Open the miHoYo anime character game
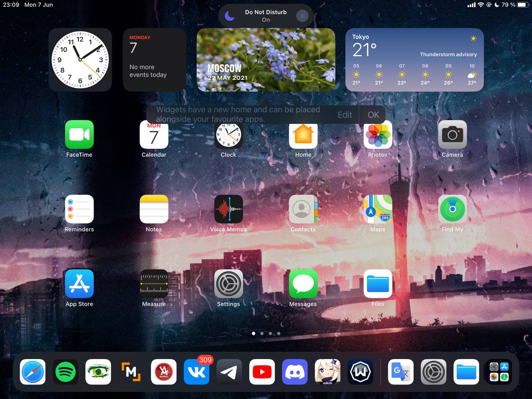532x399 pixels. 328,372
